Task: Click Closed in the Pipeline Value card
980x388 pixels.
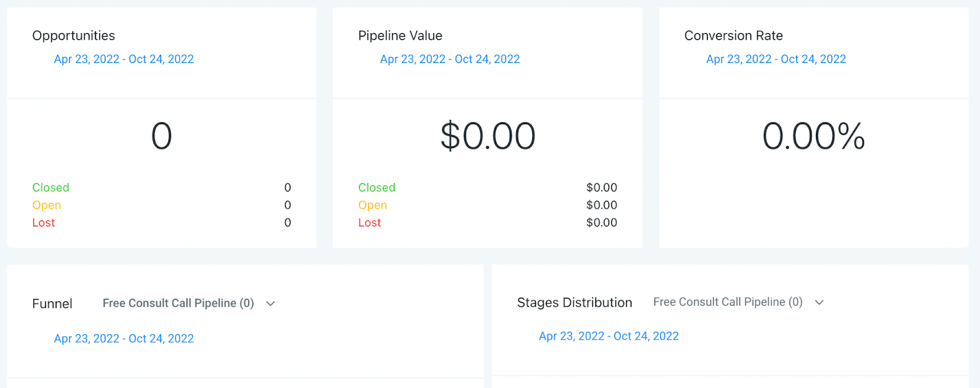Action: coord(377,188)
